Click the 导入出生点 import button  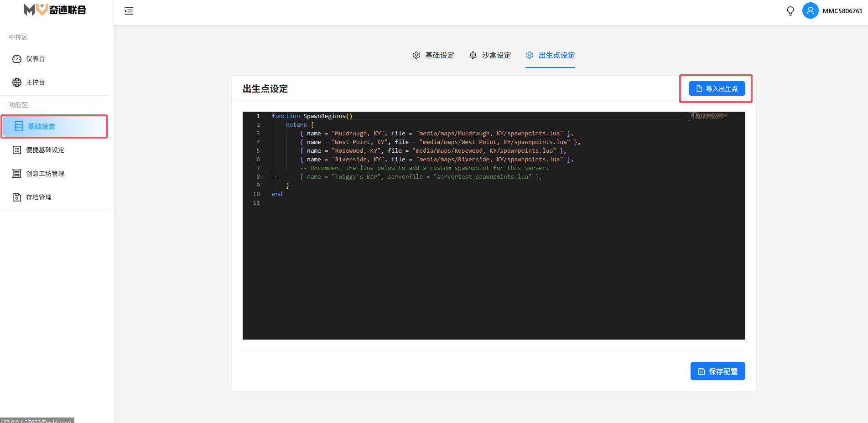pyautogui.click(x=717, y=88)
